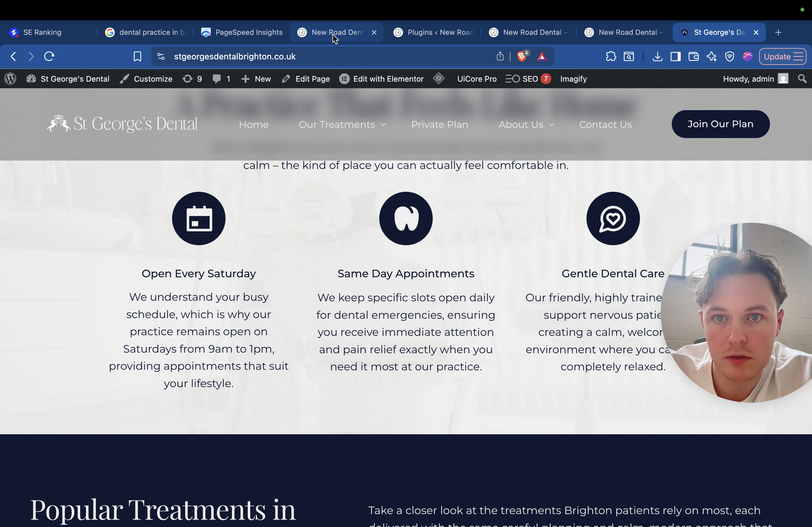Viewport: 812px width, 527px height.
Task: Click the Leo AI sparkle icon
Action: pyautogui.click(x=711, y=56)
